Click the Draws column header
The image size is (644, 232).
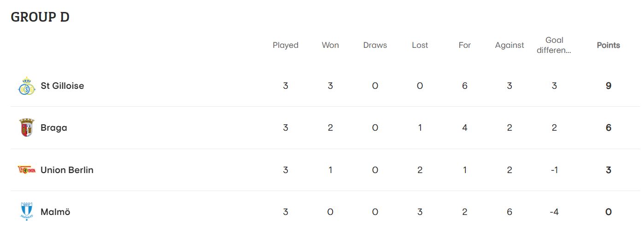coord(375,45)
